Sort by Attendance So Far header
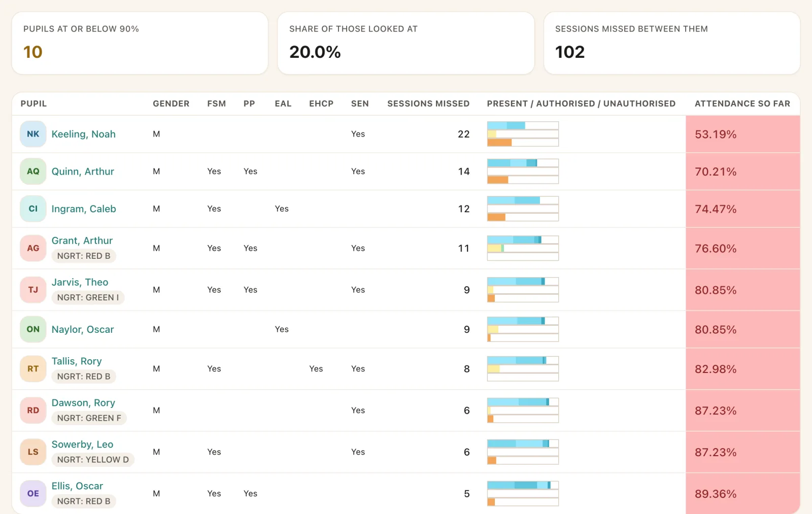This screenshot has width=812, height=514. pos(742,104)
